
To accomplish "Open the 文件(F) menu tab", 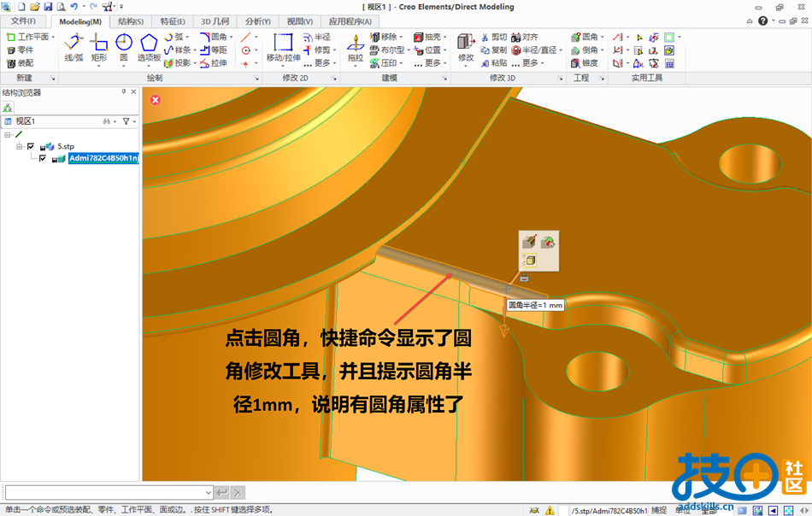I will [23, 21].
